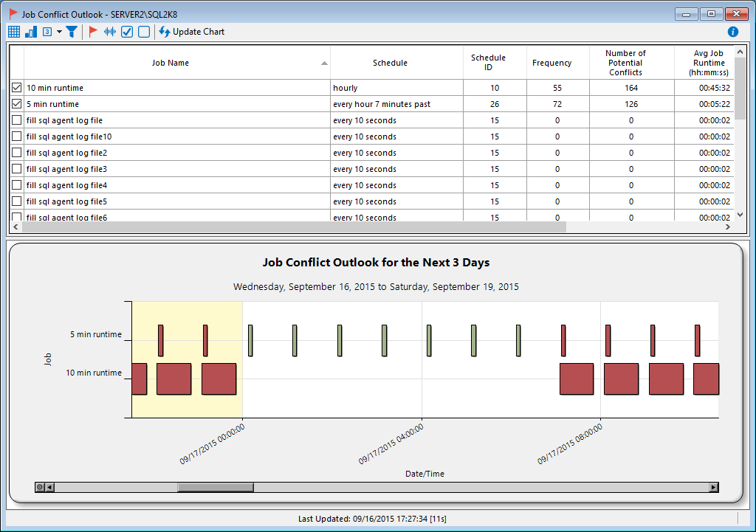Click the 'hourly' schedule cell

coord(396,88)
